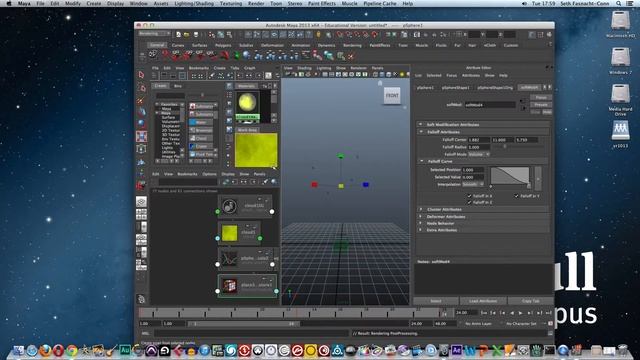Click the blue sphere shelf icon

[247, 55]
